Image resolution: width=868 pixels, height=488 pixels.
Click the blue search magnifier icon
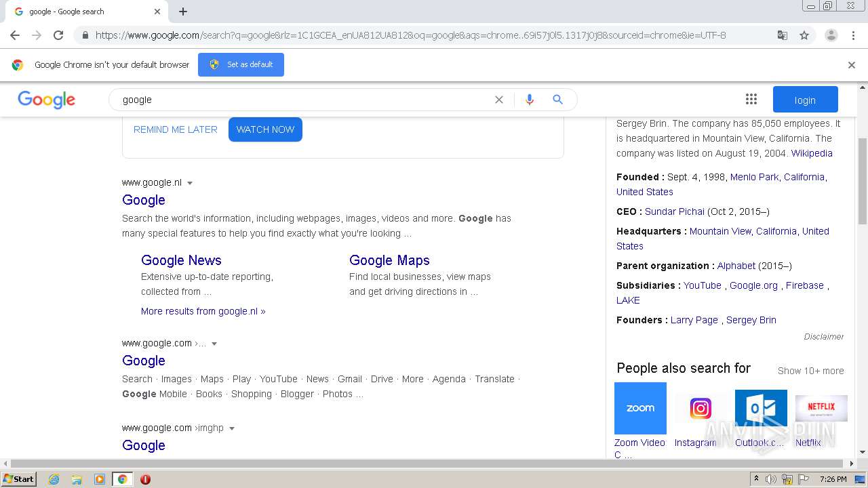point(557,100)
